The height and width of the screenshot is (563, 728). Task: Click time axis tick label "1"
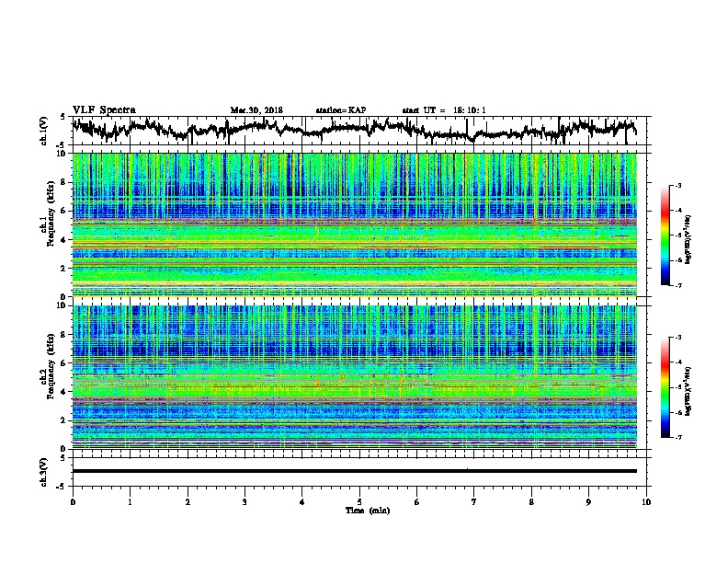pos(130,501)
